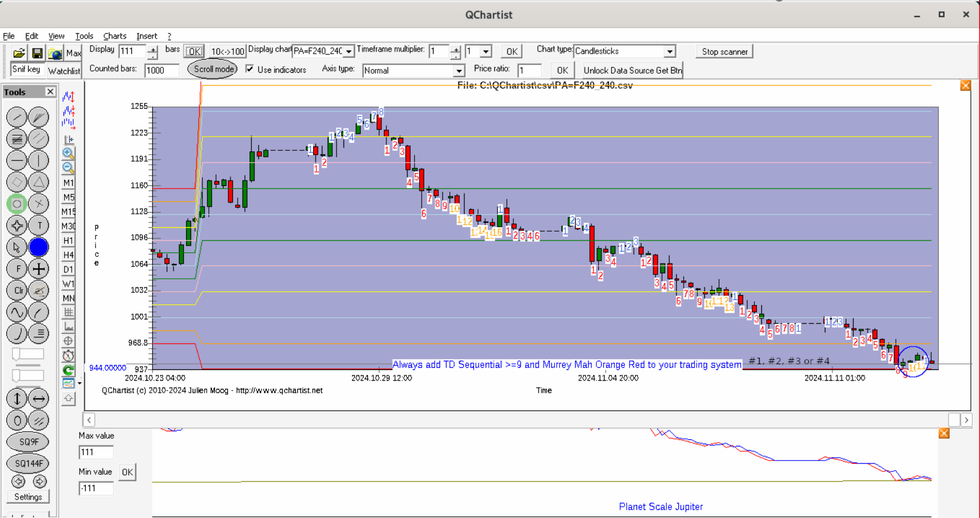Click the blue color swatch circle
Viewport: 980px width, 518px height.
coord(39,247)
